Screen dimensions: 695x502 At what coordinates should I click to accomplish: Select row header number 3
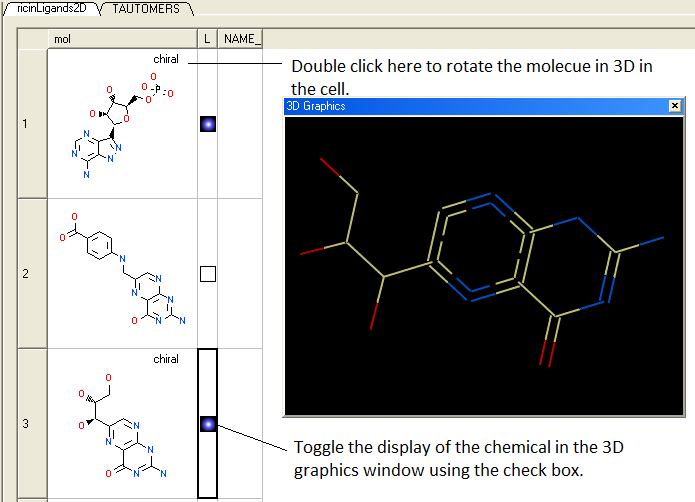(x=25, y=424)
